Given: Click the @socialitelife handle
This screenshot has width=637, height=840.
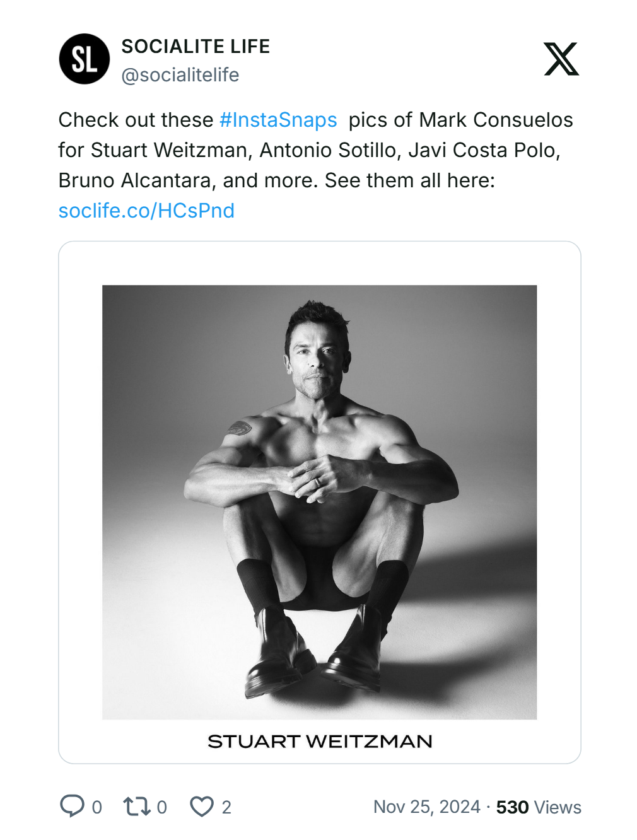Looking at the screenshot, I should [x=180, y=75].
